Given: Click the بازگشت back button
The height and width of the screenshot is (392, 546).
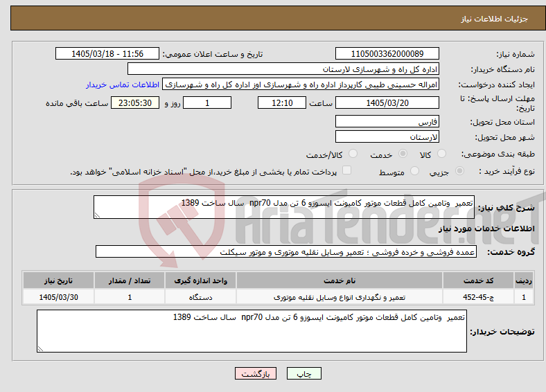Looking at the screenshot, I should click(256, 373).
